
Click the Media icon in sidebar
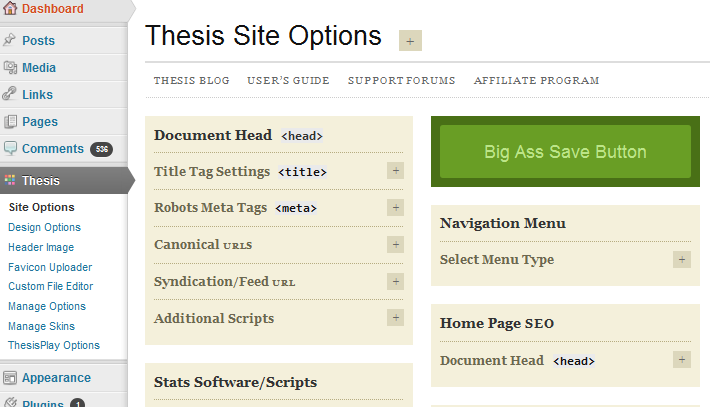(x=10, y=67)
